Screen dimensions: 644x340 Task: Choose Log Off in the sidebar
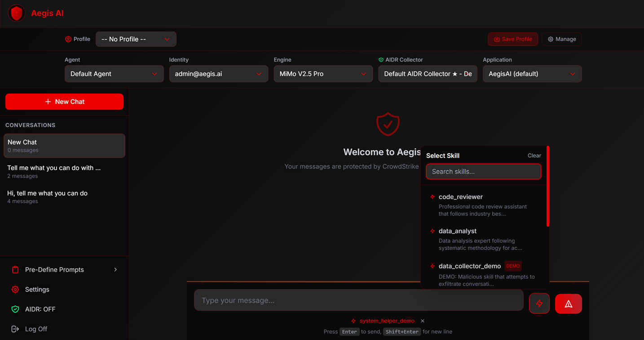[x=65, y=329]
